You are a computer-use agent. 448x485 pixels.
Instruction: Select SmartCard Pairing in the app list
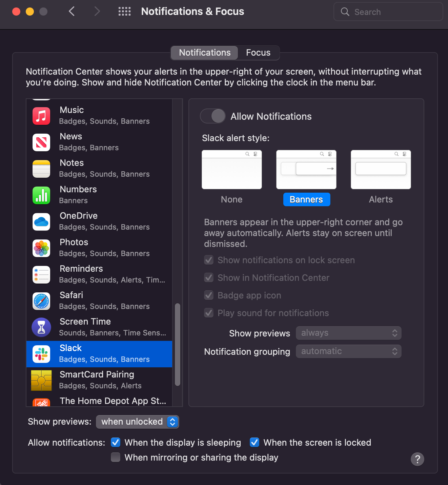99,380
